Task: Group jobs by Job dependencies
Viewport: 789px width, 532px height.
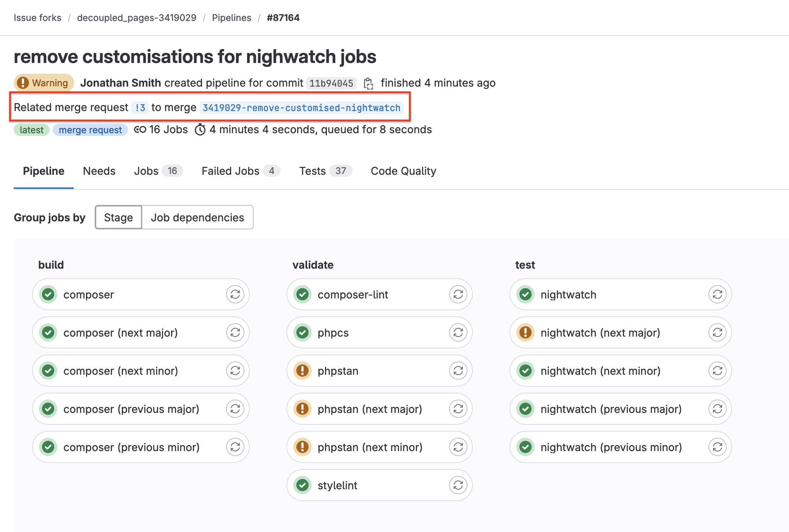Action: point(197,217)
